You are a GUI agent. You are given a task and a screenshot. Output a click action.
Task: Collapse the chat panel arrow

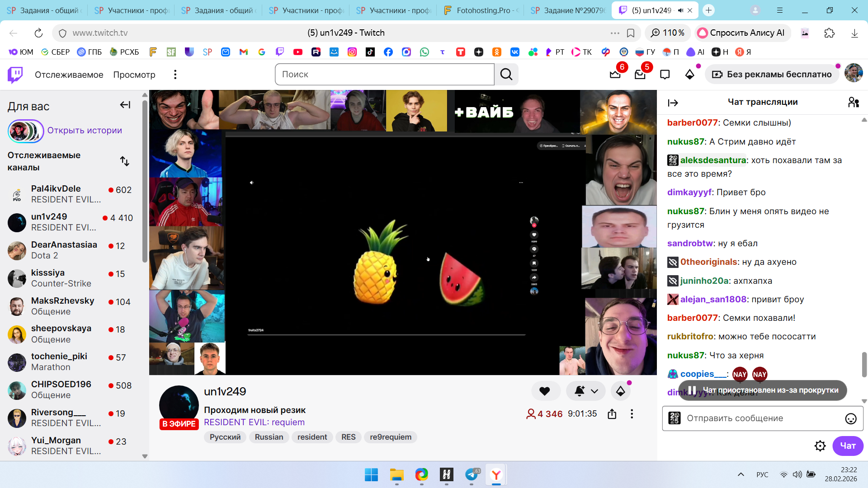673,103
